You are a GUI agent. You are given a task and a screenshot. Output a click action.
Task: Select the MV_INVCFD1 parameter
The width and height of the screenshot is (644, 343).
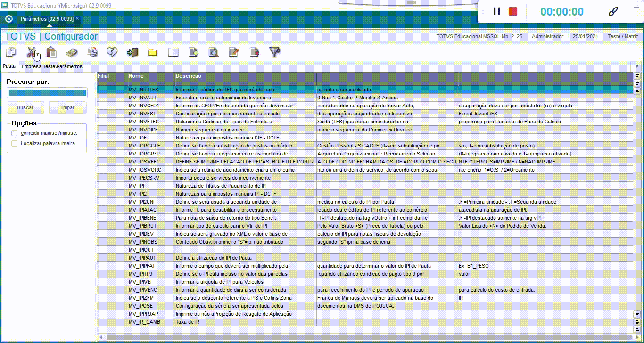pyautogui.click(x=364, y=106)
